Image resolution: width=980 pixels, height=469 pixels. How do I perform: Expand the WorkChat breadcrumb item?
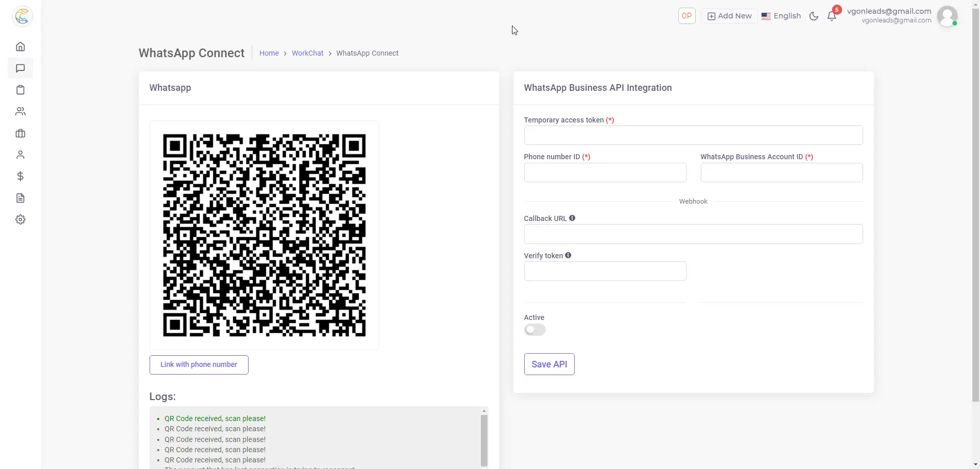click(x=308, y=53)
